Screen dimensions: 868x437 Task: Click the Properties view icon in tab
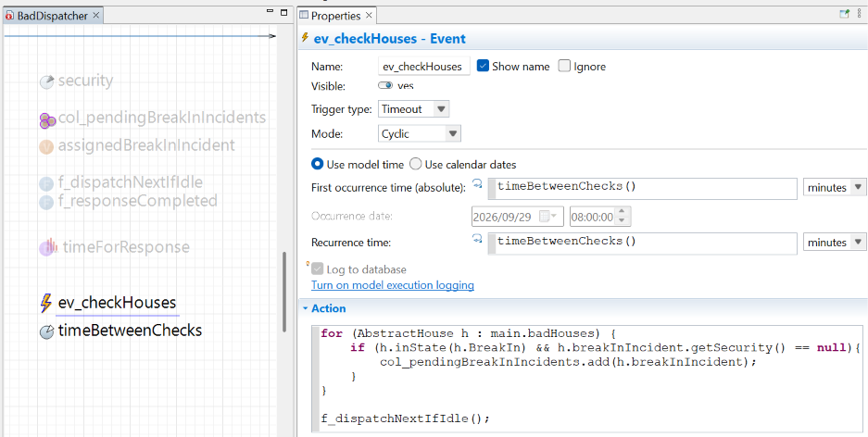point(304,16)
